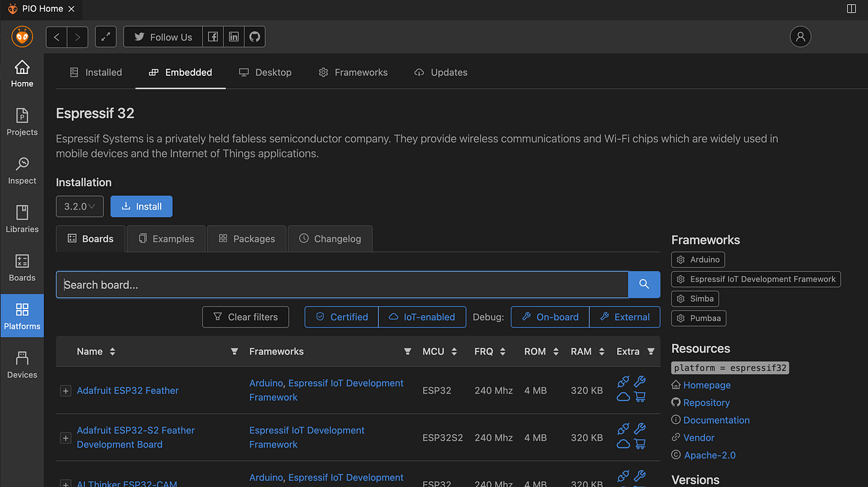The image size is (868, 487).
Task: Open the Packages tab
Action: (246, 239)
